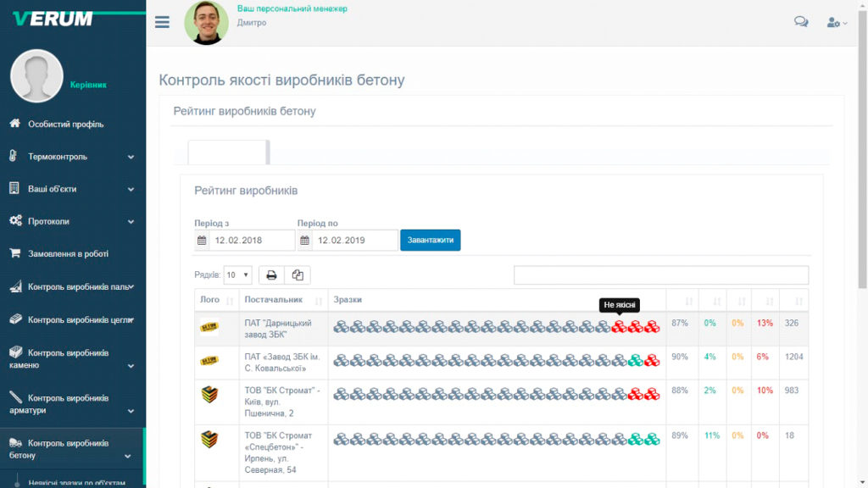Click the table search input field
This screenshot has height=488, width=868.
point(661,275)
